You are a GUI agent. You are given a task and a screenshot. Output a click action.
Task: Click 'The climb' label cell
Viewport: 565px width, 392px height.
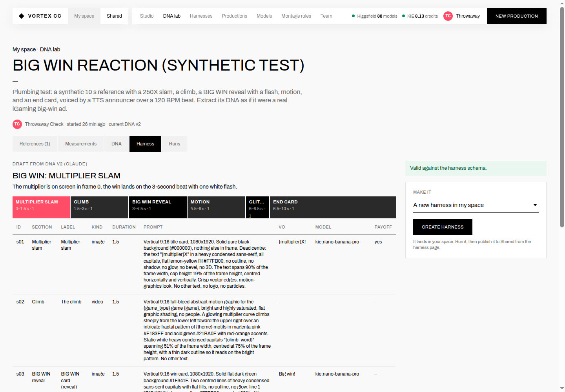(71, 302)
